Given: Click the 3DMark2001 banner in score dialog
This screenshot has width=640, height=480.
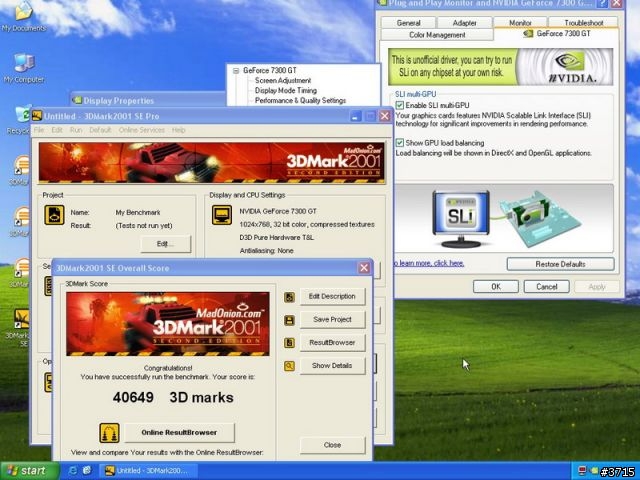Looking at the screenshot, I should (168, 324).
